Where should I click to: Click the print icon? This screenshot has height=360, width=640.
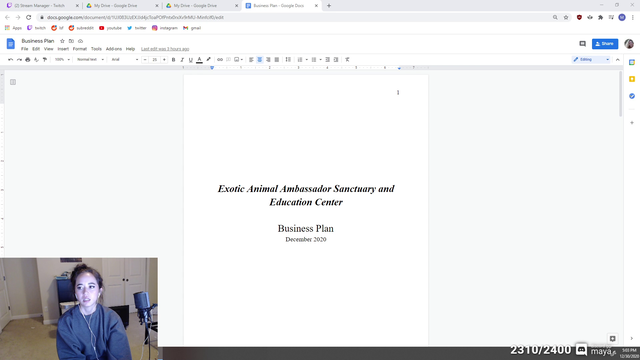point(28,60)
